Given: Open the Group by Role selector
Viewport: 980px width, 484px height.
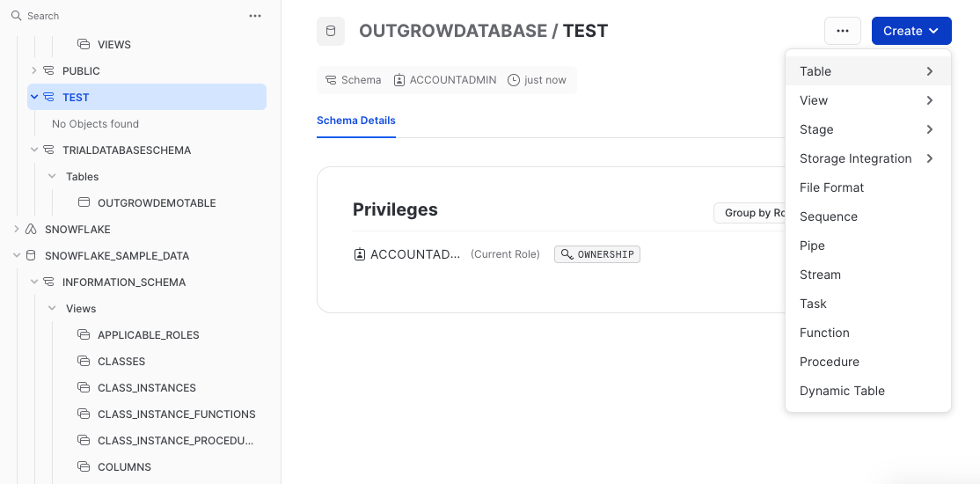Looking at the screenshot, I should tap(750, 213).
